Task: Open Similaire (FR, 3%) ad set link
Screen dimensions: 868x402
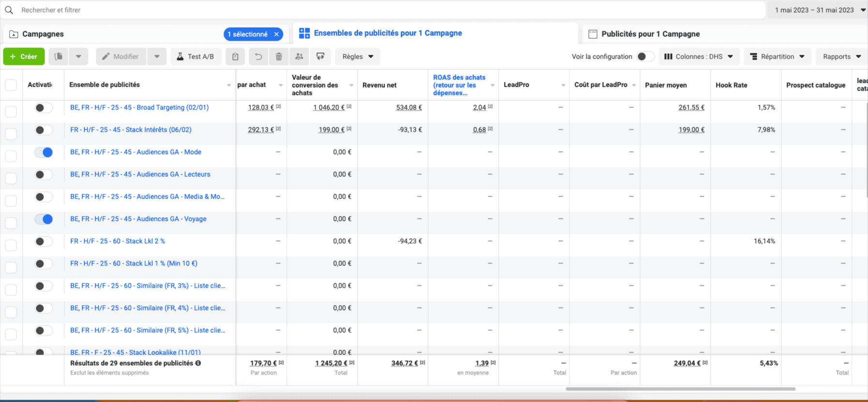Action: coord(148,286)
